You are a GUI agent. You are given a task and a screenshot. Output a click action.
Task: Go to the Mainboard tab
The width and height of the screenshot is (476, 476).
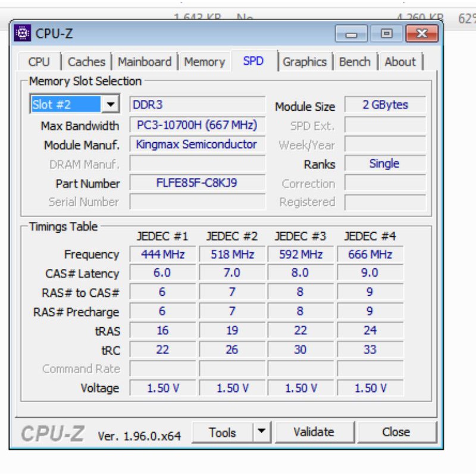[x=145, y=62]
